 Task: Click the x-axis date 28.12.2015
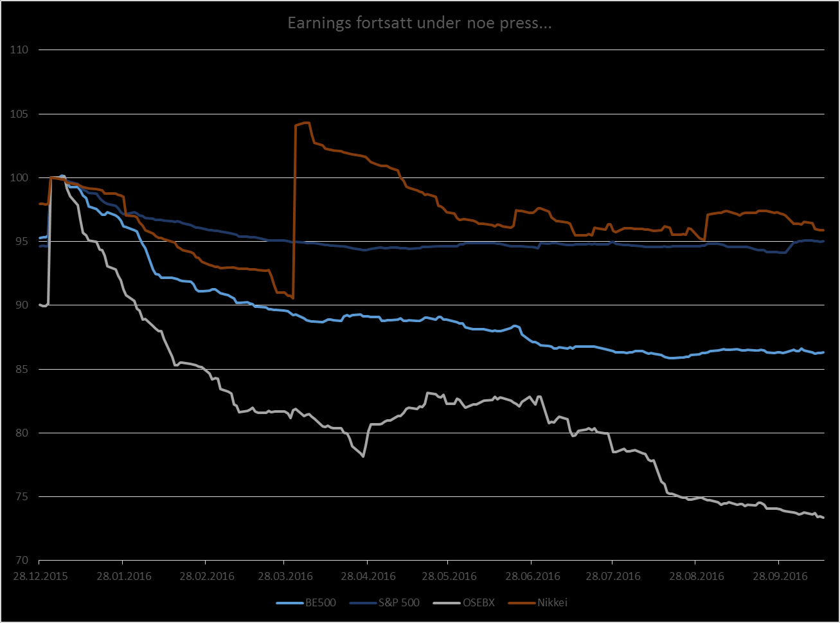coord(40,575)
